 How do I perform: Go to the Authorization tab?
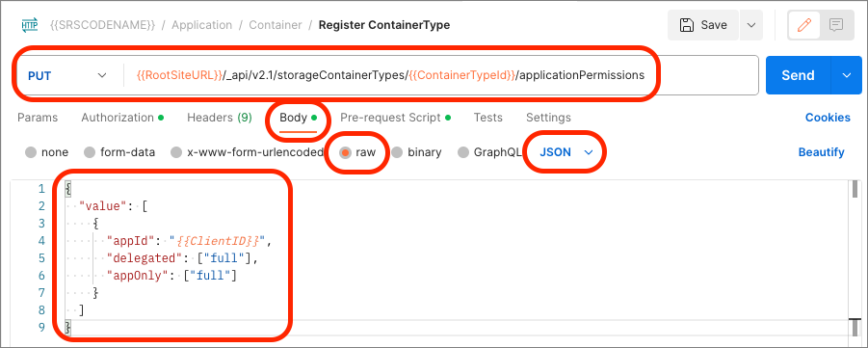pos(122,118)
